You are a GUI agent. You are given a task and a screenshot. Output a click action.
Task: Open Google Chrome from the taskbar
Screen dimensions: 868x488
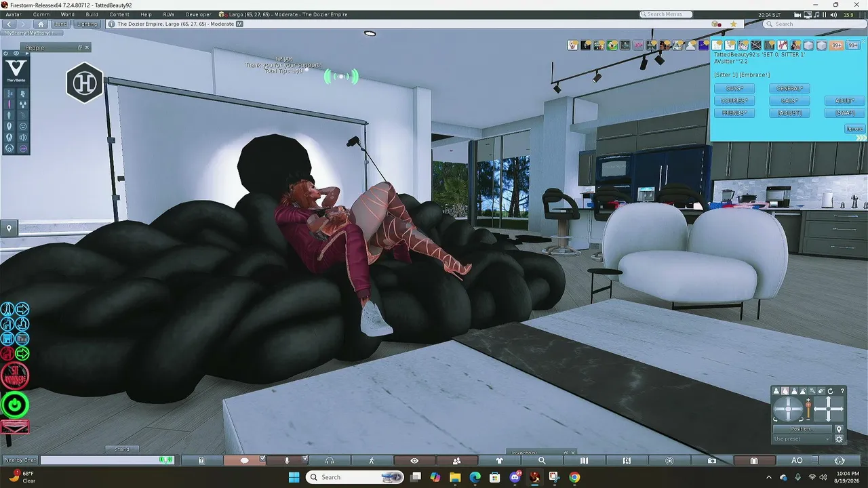(574, 477)
